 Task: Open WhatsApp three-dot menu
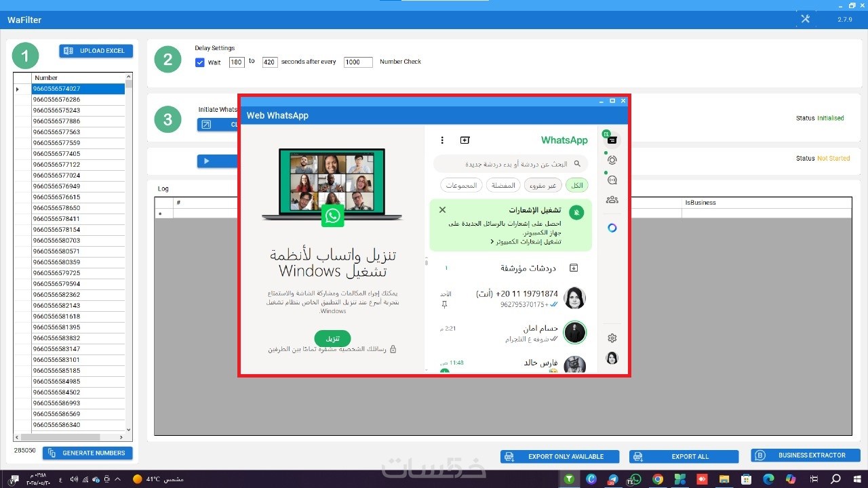(x=442, y=140)
